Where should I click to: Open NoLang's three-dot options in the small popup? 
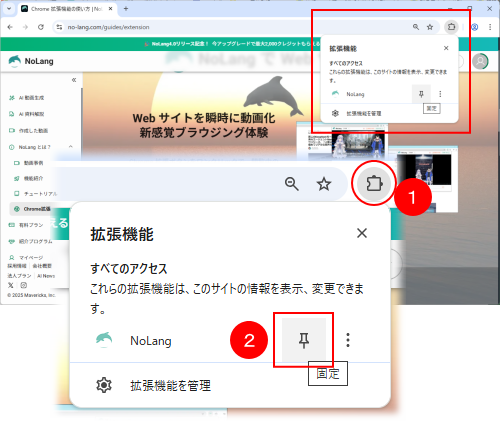pos(440,94)
